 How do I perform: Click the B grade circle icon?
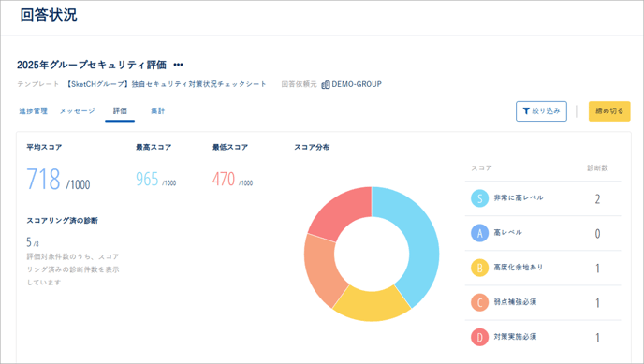click(x=479, y=268)
